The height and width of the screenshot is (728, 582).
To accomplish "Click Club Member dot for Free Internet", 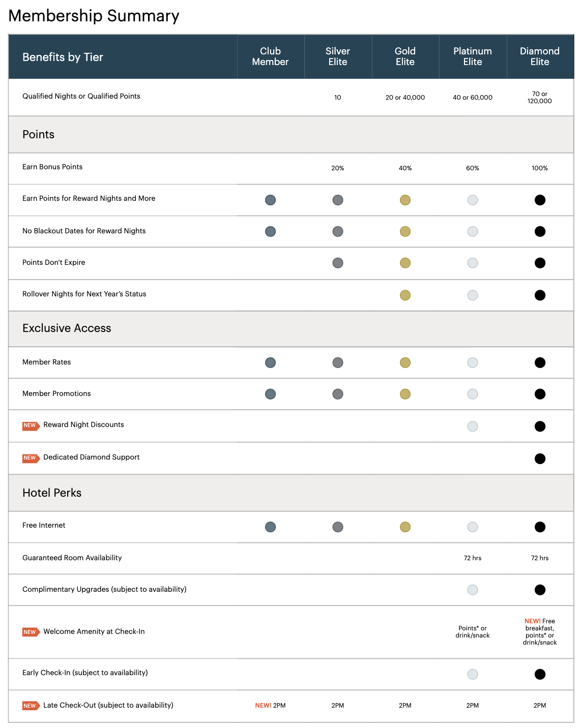I will tap(270, 527).
